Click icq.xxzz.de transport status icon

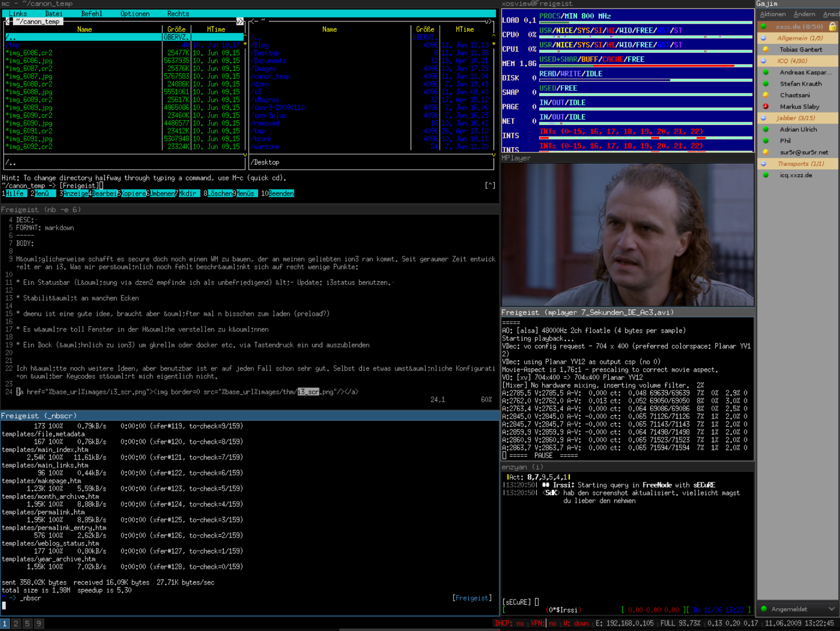point(766,175)
